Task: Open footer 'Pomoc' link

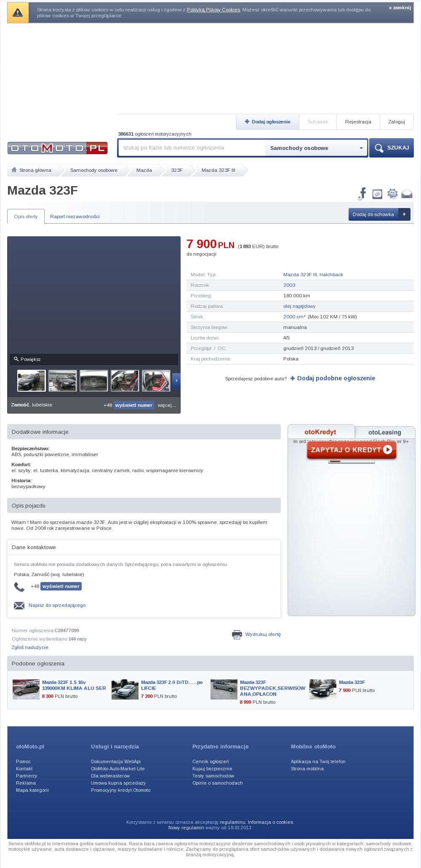Action: [23, 761]
